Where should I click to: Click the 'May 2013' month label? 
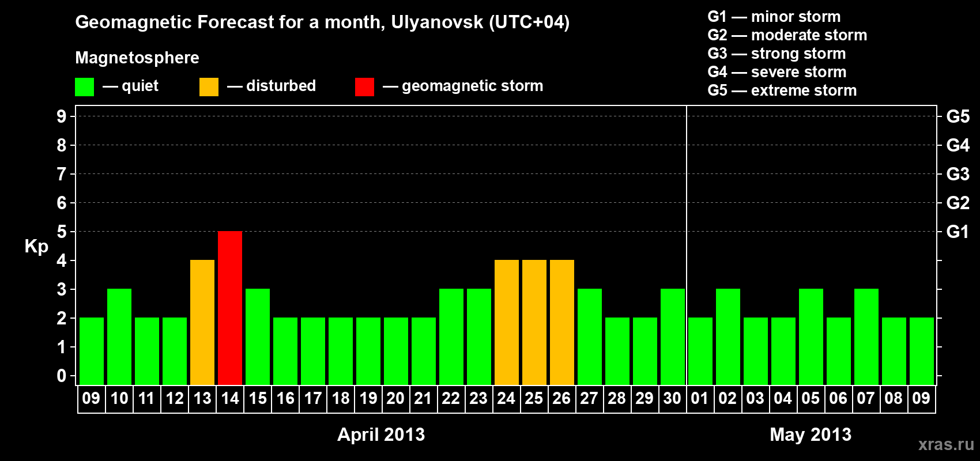[811, 434]
